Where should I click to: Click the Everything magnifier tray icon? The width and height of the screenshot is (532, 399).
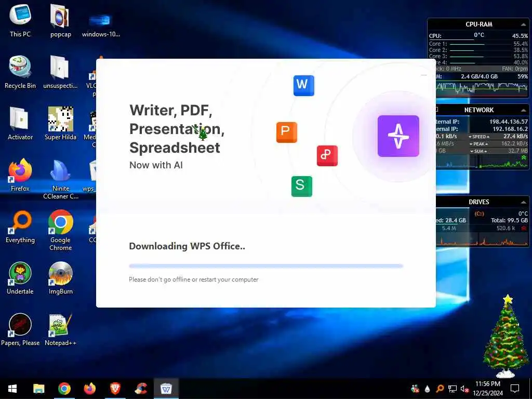tap(440, 389)
